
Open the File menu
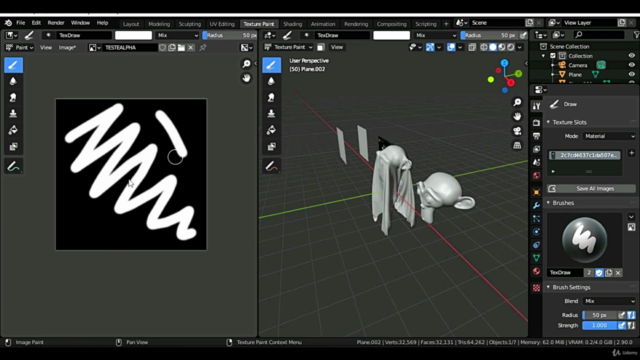point(20,23)
